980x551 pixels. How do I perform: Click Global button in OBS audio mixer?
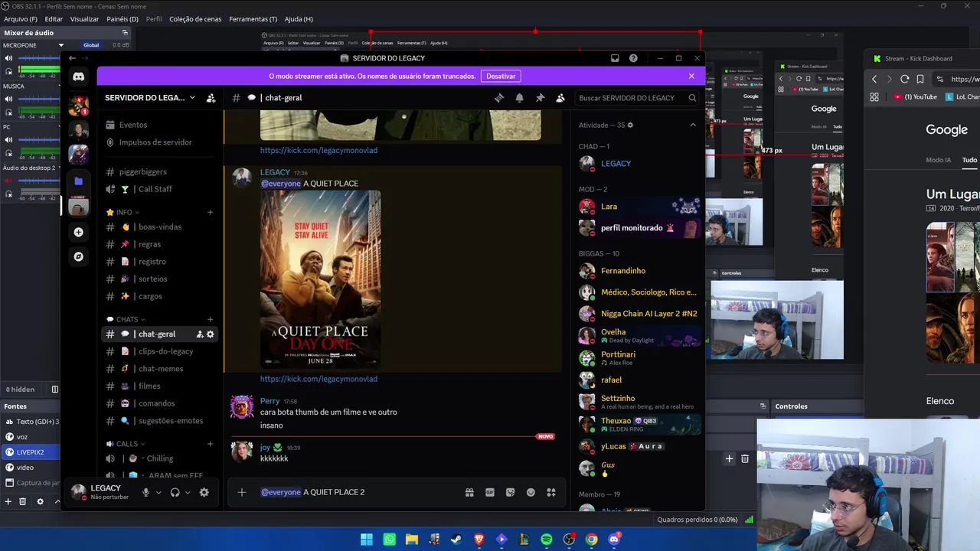point(91,45)
